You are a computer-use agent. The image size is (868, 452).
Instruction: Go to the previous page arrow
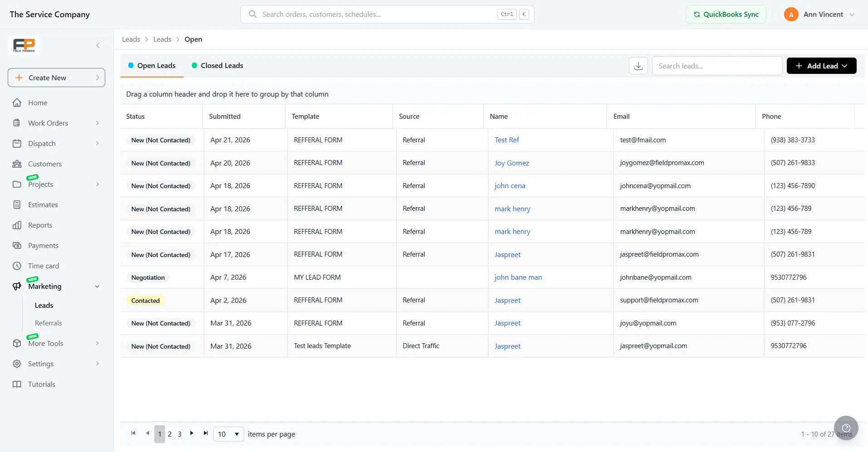tap(147, 433)
